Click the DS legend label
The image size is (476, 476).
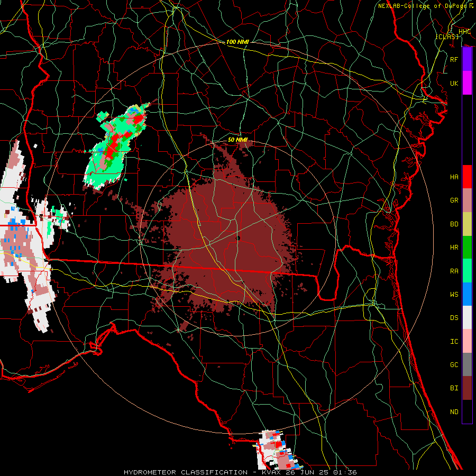point(454,318)
